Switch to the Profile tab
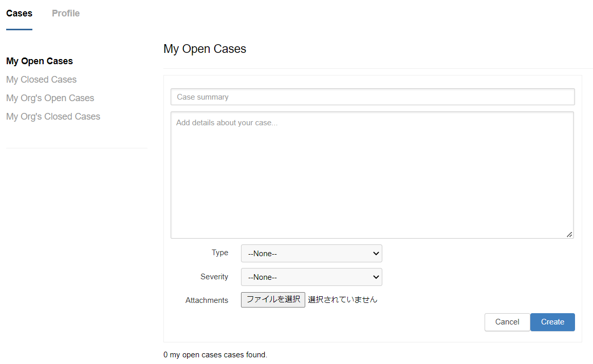This screenshot has width=593, height=364. tap(66, 13)
